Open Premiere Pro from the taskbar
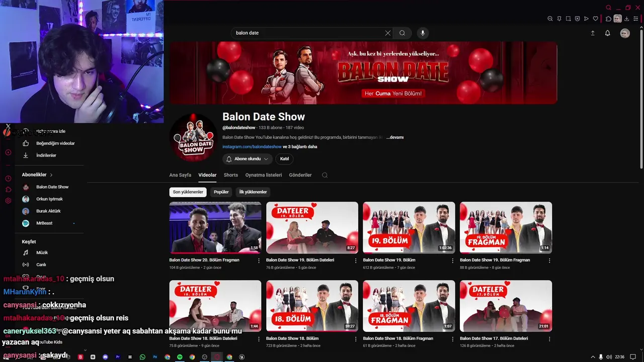The image size is (644, 362). [x=118, y=357]
